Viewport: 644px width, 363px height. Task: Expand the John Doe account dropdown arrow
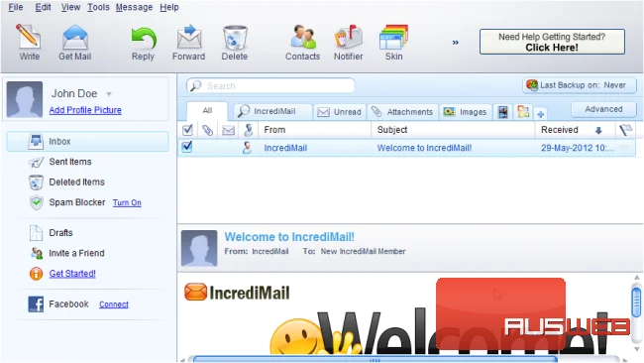109,94
